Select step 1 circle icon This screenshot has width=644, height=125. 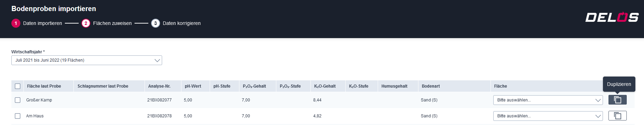tap(16, 23)
